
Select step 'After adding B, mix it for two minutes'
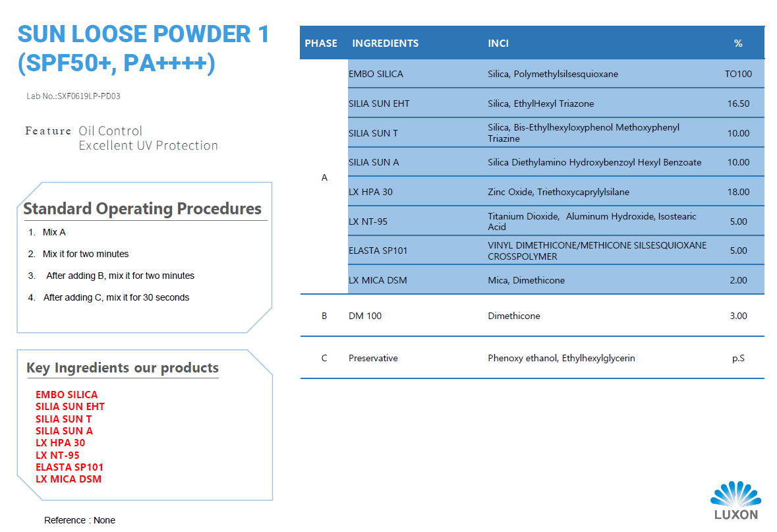pos(120,276)
